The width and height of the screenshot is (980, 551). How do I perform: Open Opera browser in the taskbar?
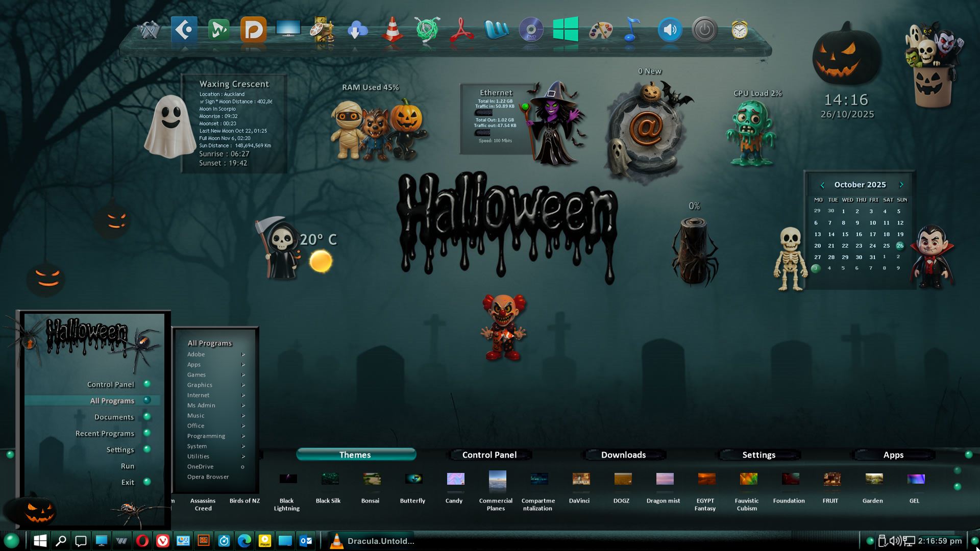click(142, 541)
